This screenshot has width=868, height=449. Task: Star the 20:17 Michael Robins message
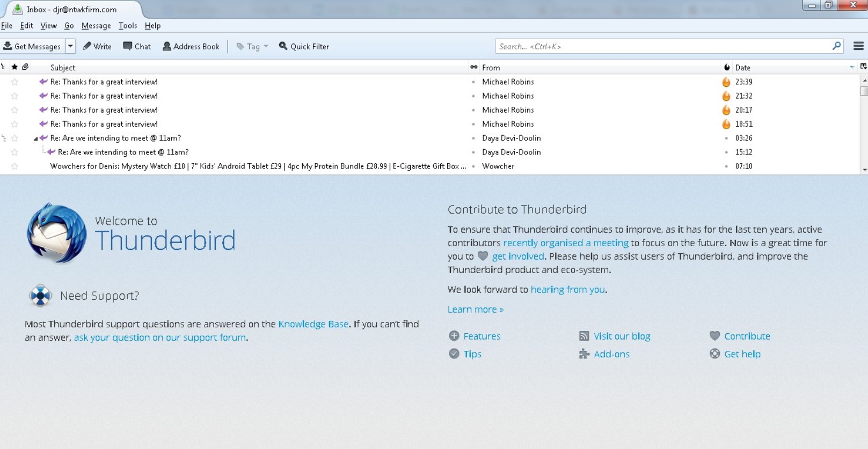coord(14,110)
